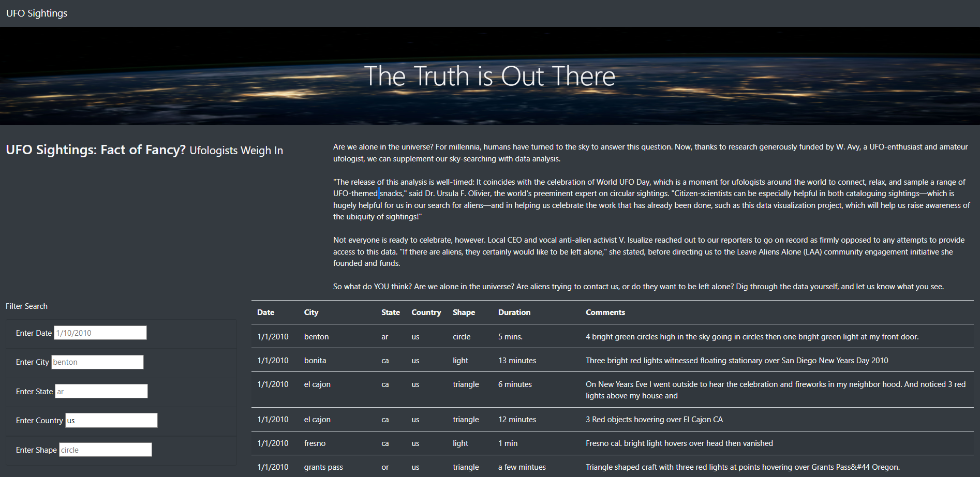
Task: Click the UFO Sightings navigation title
Action: [36, 13]
